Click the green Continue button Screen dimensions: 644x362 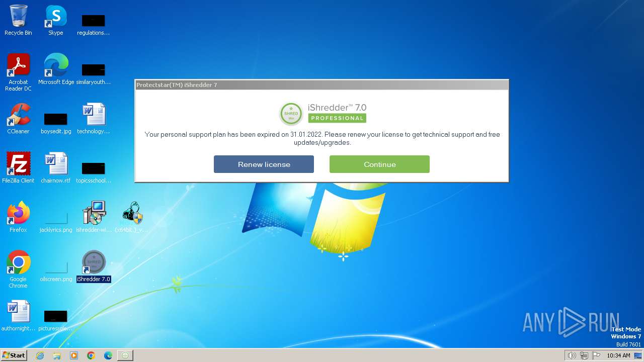(379, 164)
